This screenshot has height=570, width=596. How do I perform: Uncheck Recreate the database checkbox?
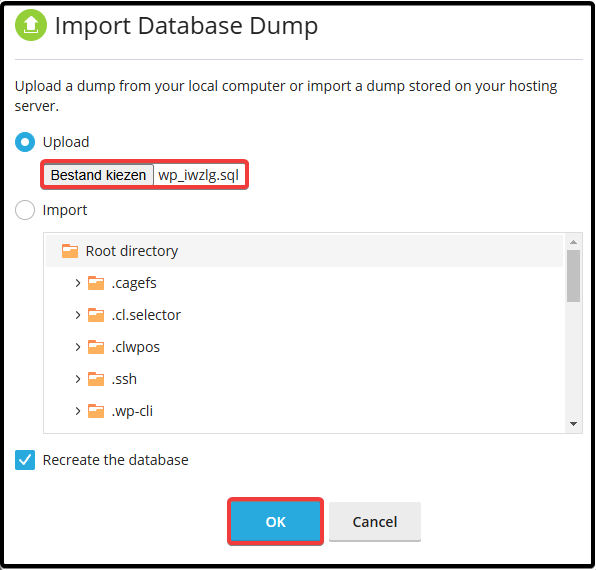coord(25,460)
